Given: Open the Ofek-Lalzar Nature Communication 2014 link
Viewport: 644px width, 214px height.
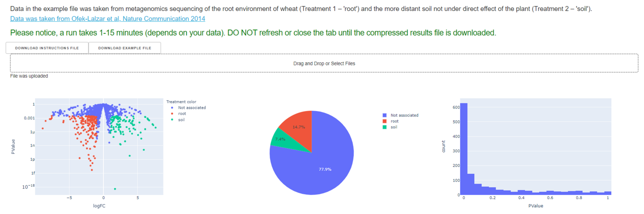Looking at the screenshot, I should [107, 19].
